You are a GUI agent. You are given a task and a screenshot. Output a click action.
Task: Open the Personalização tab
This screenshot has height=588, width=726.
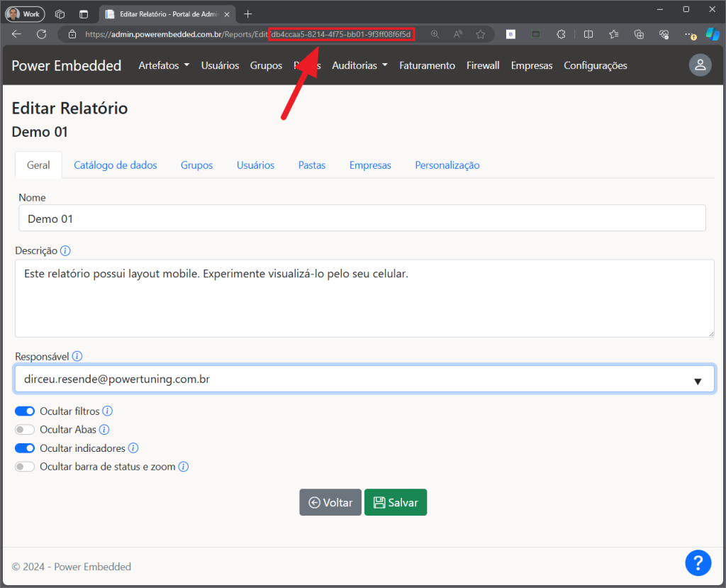(x=447, y=165)
